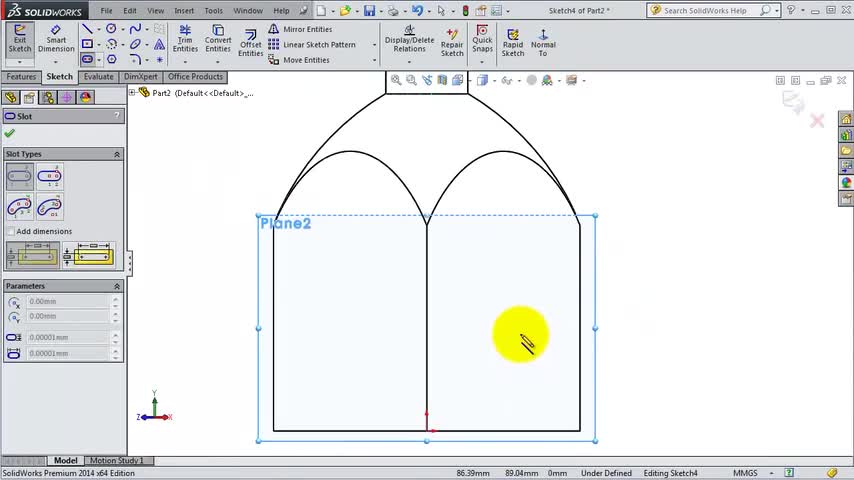This screenshot has height=480, width=854.
Task: Open the Insert menu
Action: [x=184, y=11]
